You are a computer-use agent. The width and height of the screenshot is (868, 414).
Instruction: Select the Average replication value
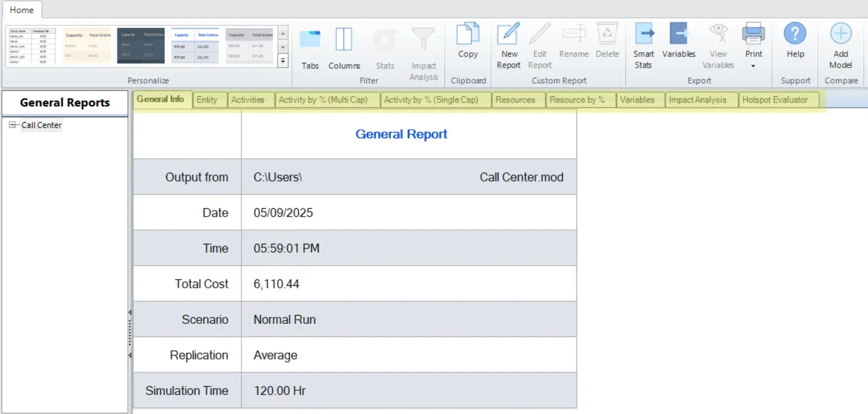click(x=275, y=355)
